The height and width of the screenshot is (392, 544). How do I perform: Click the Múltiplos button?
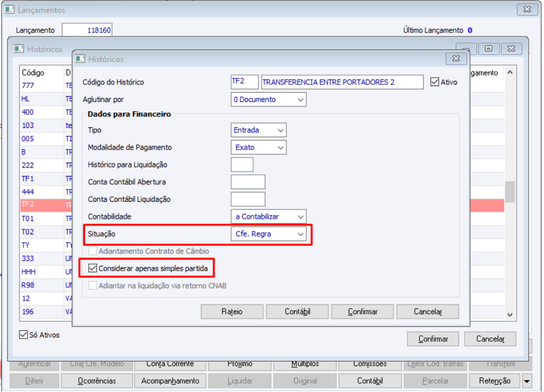[305, 364]
